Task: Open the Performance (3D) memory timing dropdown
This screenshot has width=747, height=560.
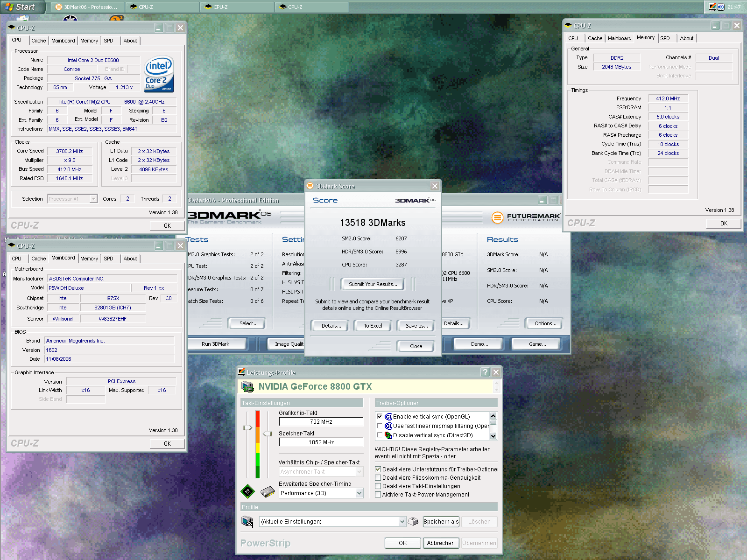Action: 359,493
